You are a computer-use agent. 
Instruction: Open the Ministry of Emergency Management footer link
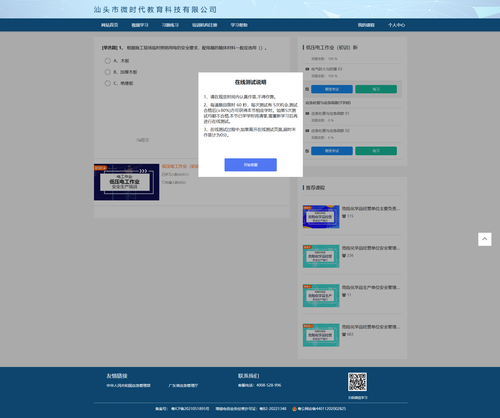[x=128, y=385]
